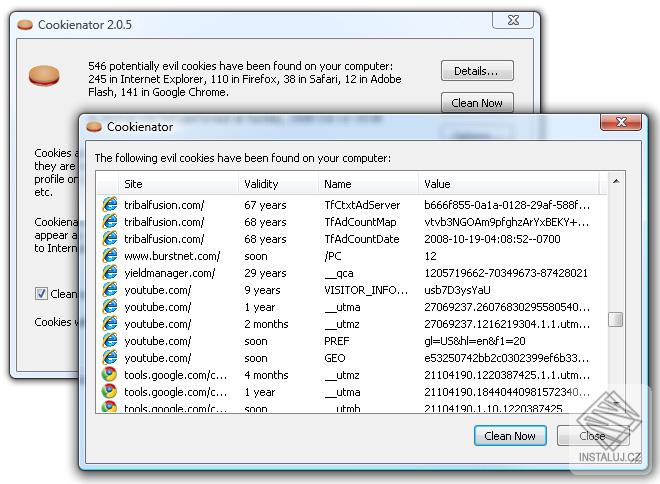The width and height of the screenshot is (660, 484).
Task: Click Chrome icon on tools.google __utma row
Action: pos(109,392)
